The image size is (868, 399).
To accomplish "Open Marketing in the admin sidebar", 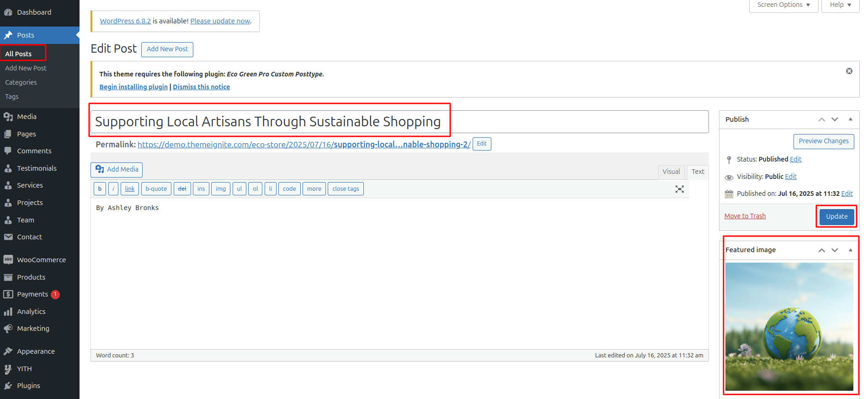I will (x=33, y=329).
